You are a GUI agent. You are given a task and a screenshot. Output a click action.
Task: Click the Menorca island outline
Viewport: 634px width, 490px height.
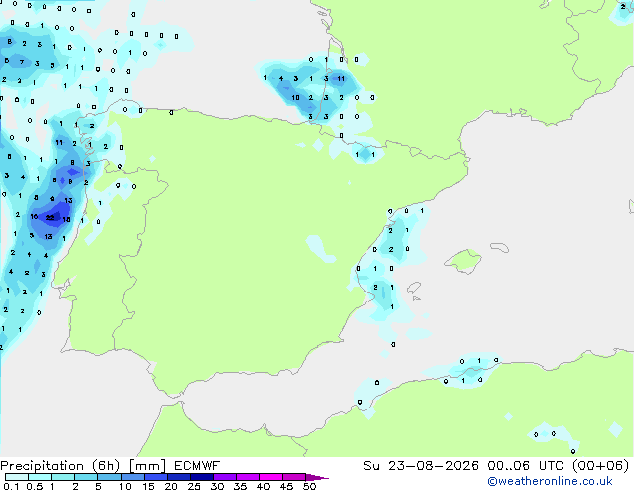500,247
